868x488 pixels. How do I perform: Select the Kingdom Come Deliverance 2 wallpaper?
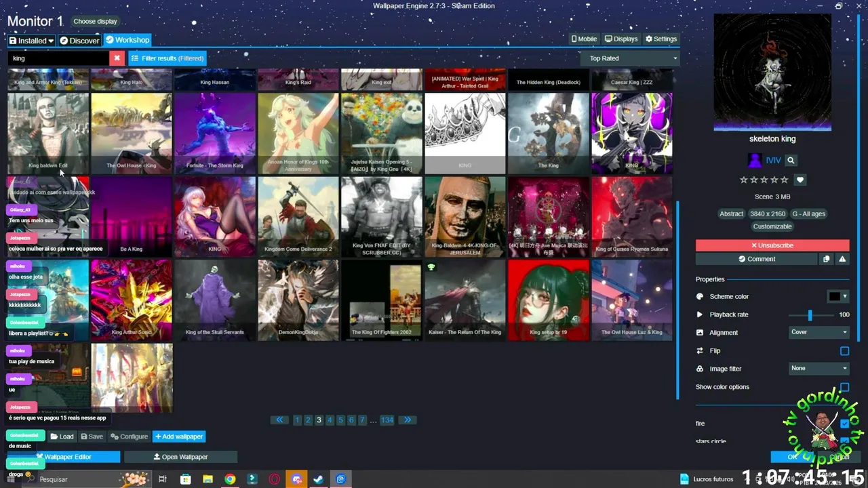[298, 217]
